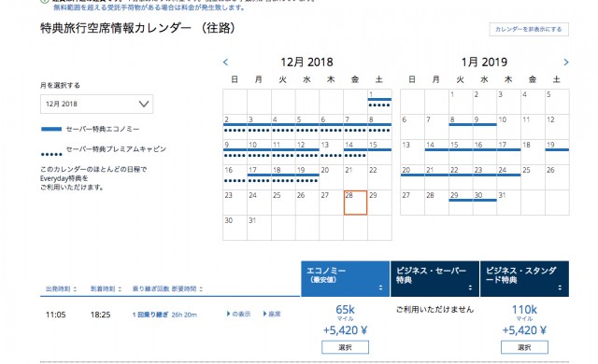Sort by ビジネス・セーバー特典 arrow icon

click(470, 287)
